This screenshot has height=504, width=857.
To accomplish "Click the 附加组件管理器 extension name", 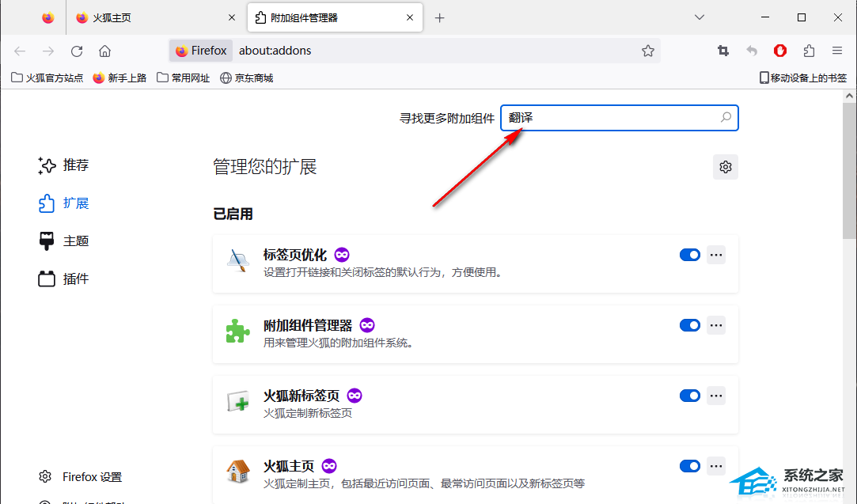I will [x=308, y=325].
